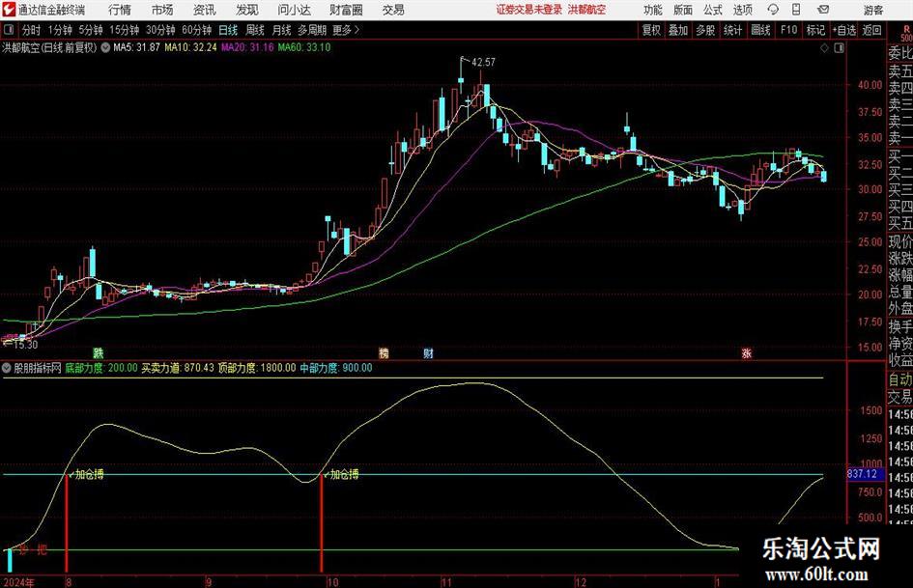
Task: Switch to 5分钟 period tab
Action: pos(90,30)
